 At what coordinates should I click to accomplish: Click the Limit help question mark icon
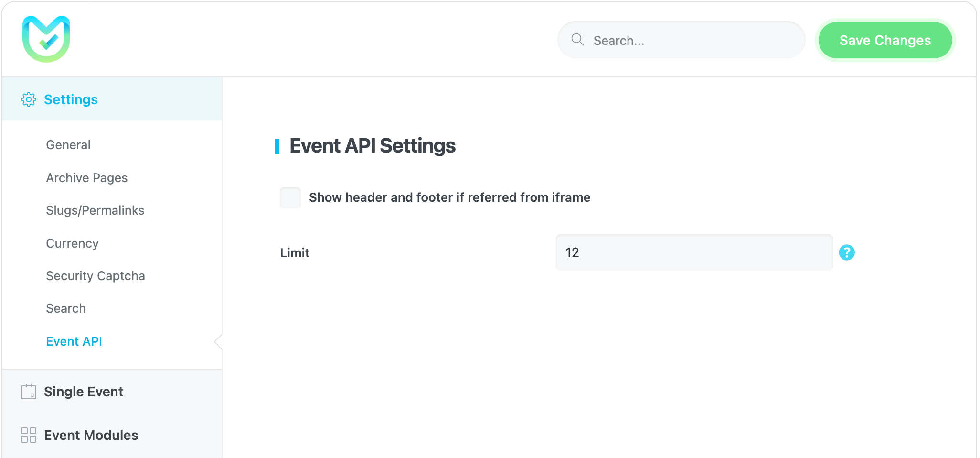(846, 252)
